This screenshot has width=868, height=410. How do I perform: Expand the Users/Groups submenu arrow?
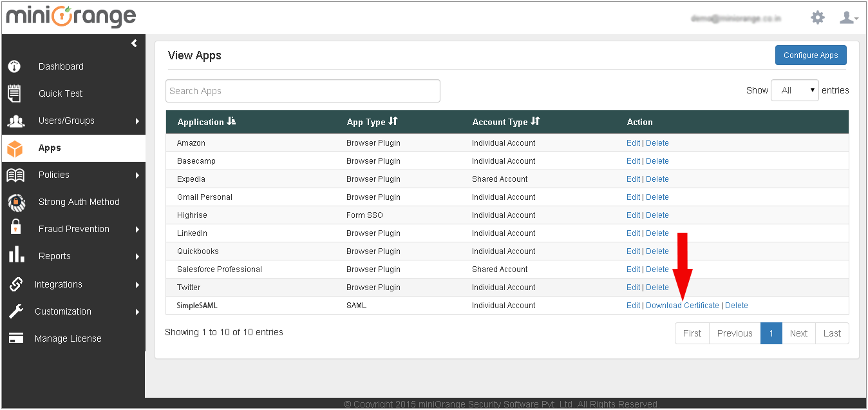pyautogui.click(x=137, y=121)
